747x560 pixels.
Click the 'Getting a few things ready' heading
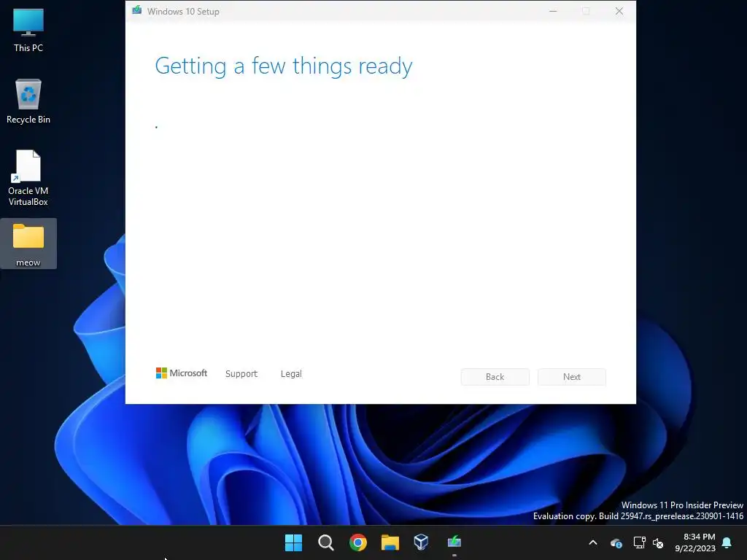pyautogui.click(x=284, y=66)
